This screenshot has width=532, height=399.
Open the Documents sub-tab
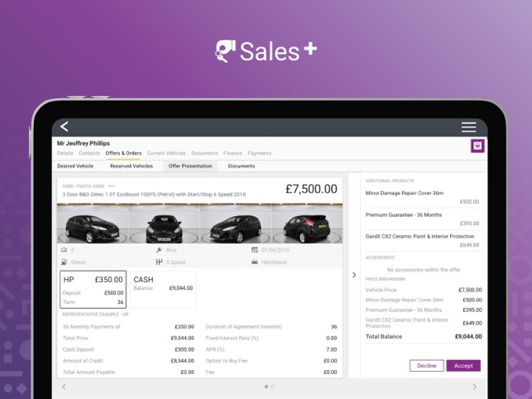pos(242,166)
